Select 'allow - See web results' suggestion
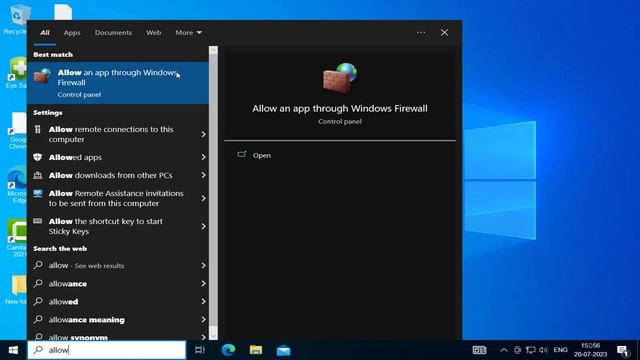The width and height of the screenshot is (640, 360). [x=118, y=265]
